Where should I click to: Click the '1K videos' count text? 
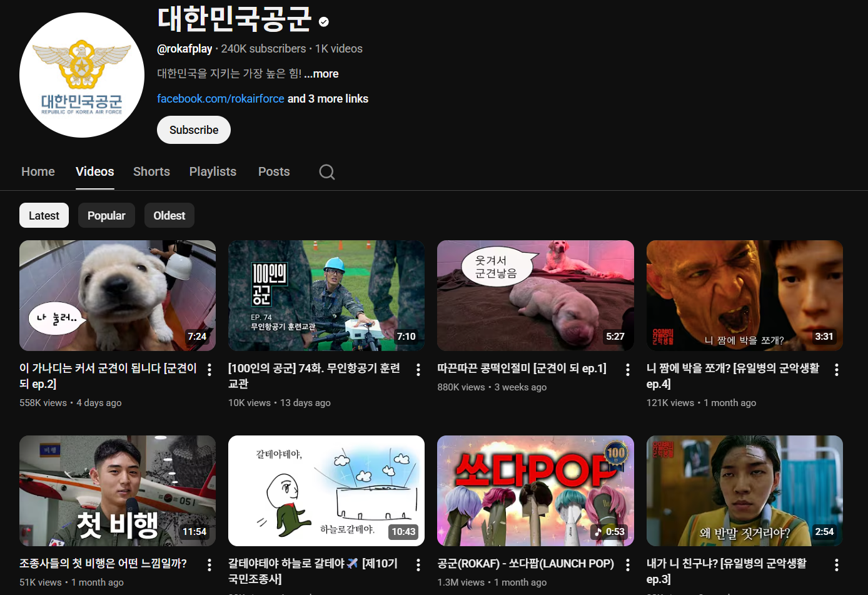[339, 49]
